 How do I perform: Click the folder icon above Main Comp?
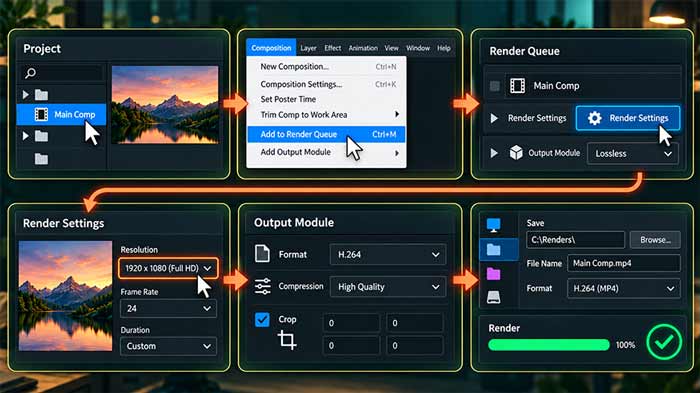pyautogui.click(x=42, y=95)
